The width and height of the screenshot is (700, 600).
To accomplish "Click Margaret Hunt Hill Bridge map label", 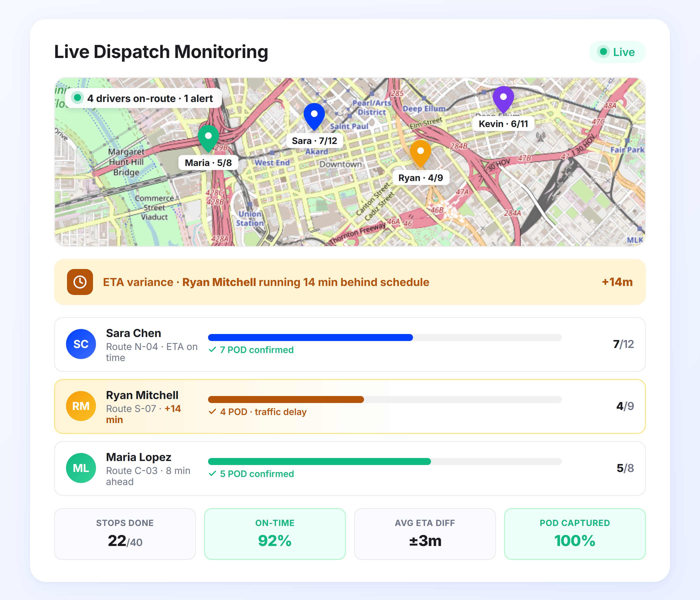I will coord(126,162).
